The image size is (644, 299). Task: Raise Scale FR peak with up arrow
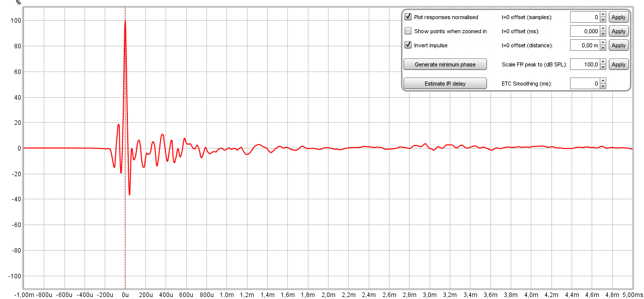tap(603, 62)
